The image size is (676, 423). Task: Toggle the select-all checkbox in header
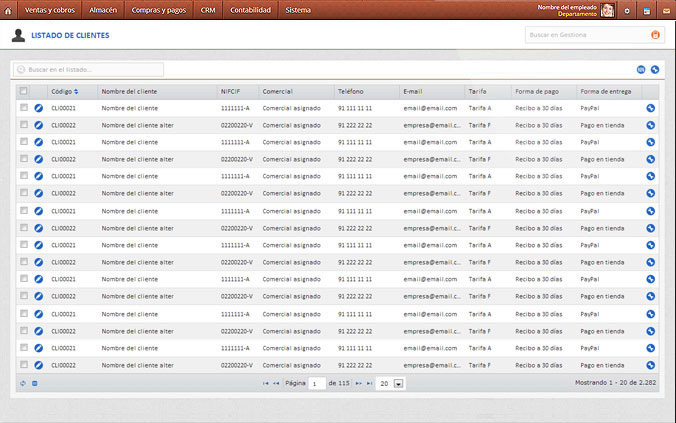23,91
